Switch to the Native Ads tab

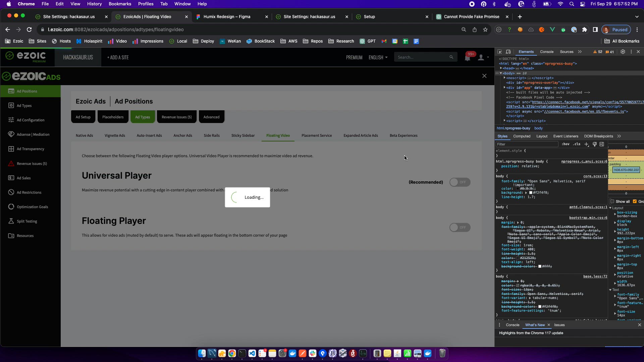(x=85, y=135)
